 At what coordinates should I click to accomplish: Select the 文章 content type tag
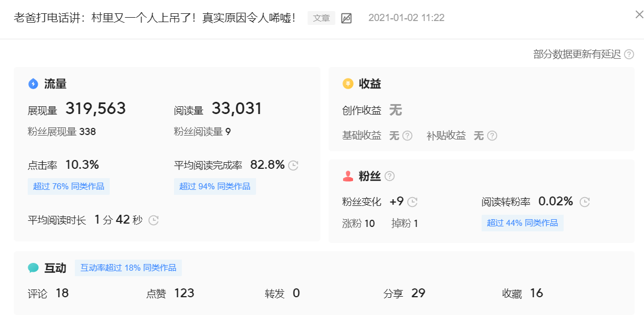(321, 18)
